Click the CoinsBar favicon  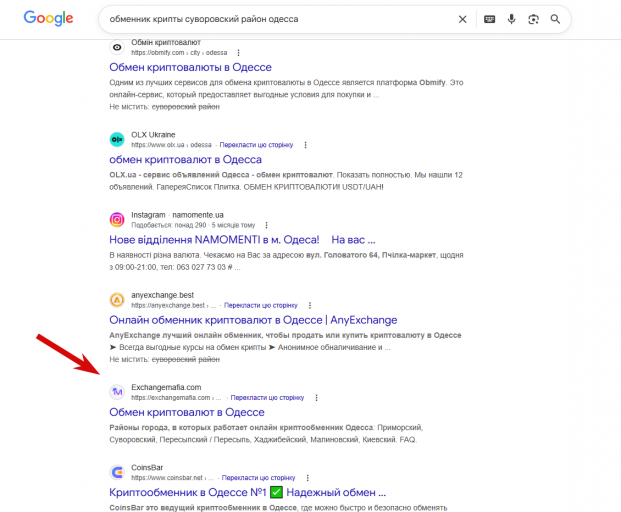pos(117,472)
